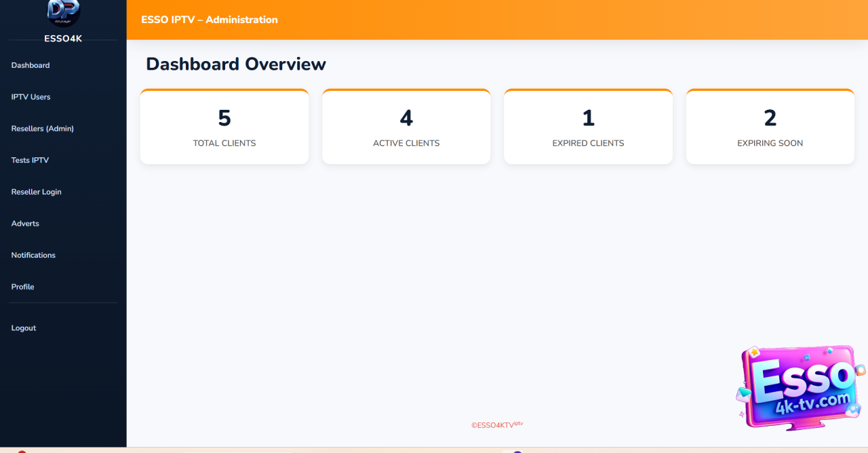Click the number 5 for total clients
The image size is (868, 453).
pos(224,118)
